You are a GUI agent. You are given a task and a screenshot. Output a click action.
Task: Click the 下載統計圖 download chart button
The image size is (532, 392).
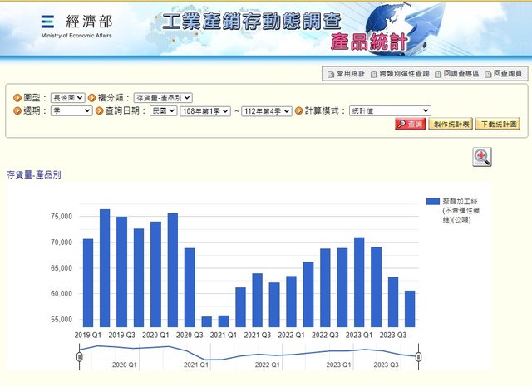(x=498, y=124)
